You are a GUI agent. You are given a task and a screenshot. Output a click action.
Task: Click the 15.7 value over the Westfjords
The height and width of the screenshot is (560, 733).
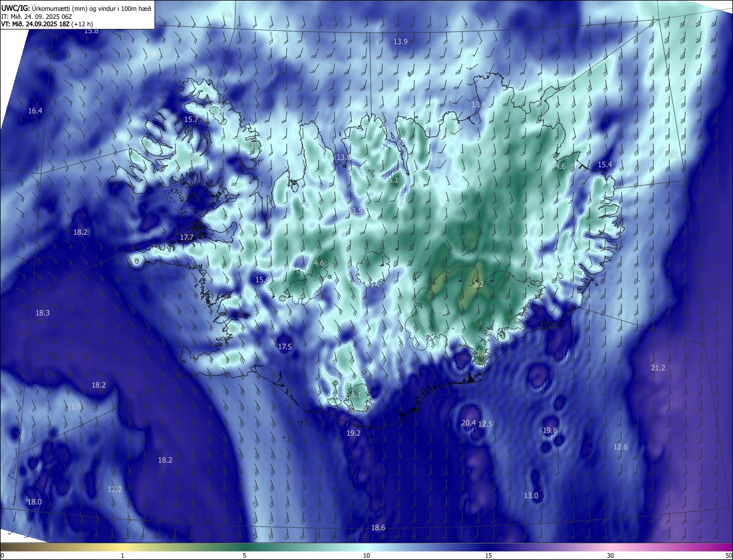(191, 119)
